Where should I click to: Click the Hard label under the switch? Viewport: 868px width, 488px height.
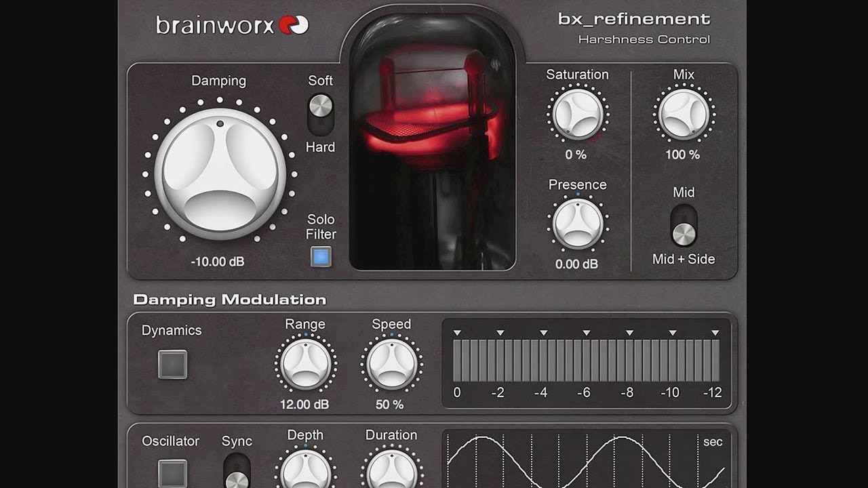[x=320, y=147]
